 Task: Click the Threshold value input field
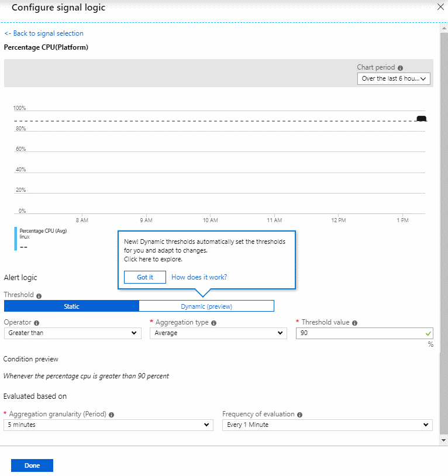364,333
